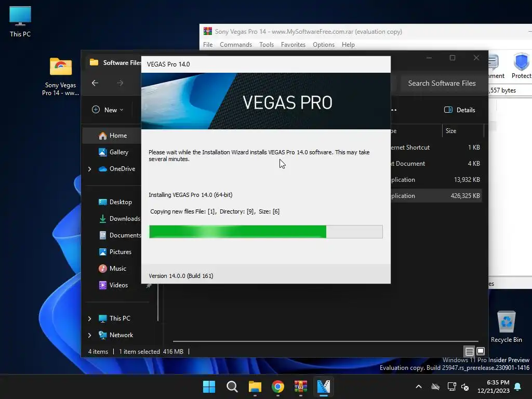The width and height of the screenshot is (532, 399).
Task: Switch Explorer to large thumbnails view
Action: tap(481, 351)
